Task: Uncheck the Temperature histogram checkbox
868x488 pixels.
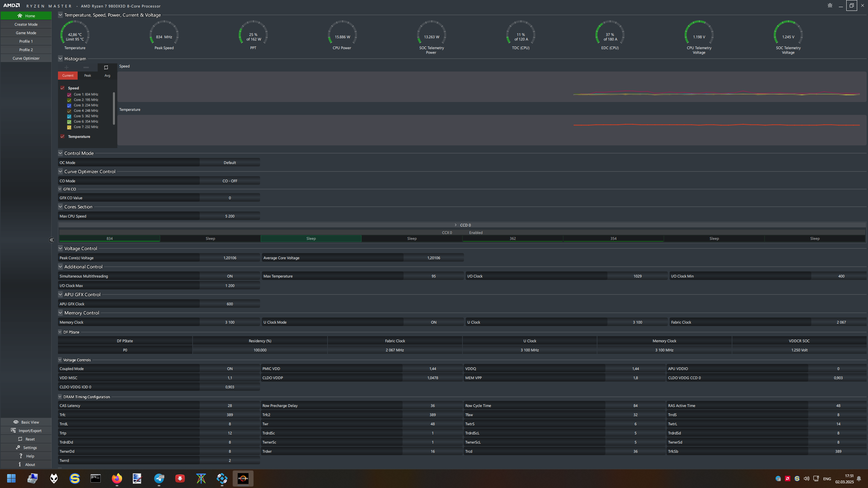Action: click(x=62, y=137)
